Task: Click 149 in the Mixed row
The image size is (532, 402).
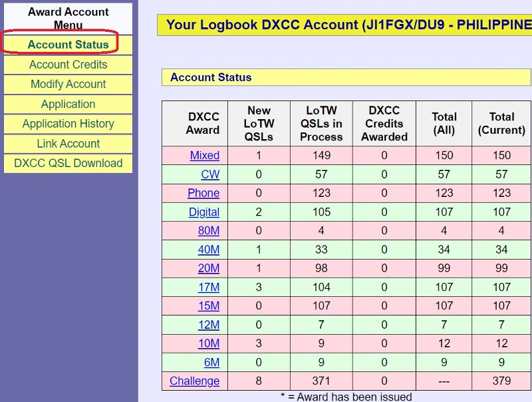Action: [x=321, y=156]
